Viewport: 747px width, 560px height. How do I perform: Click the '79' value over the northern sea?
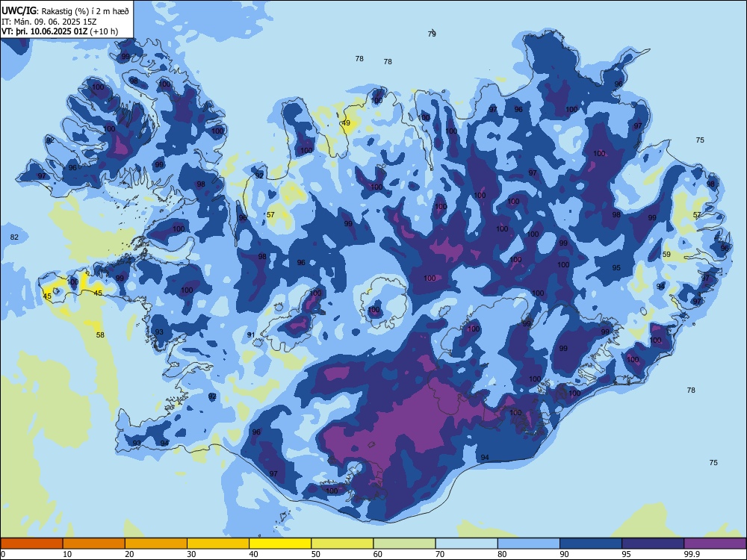click(x=432, y=34)
